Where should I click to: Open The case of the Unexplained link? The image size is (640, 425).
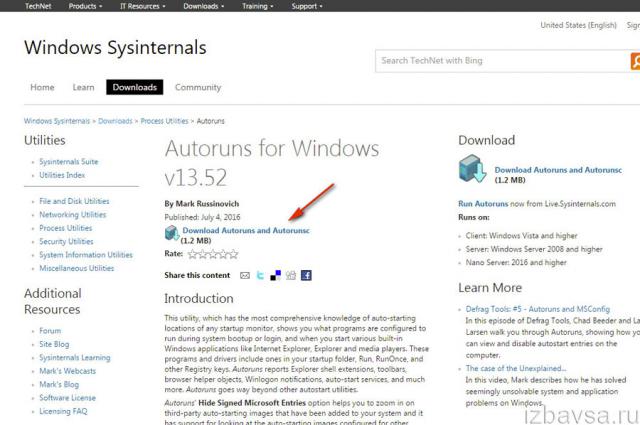point(516,369)
